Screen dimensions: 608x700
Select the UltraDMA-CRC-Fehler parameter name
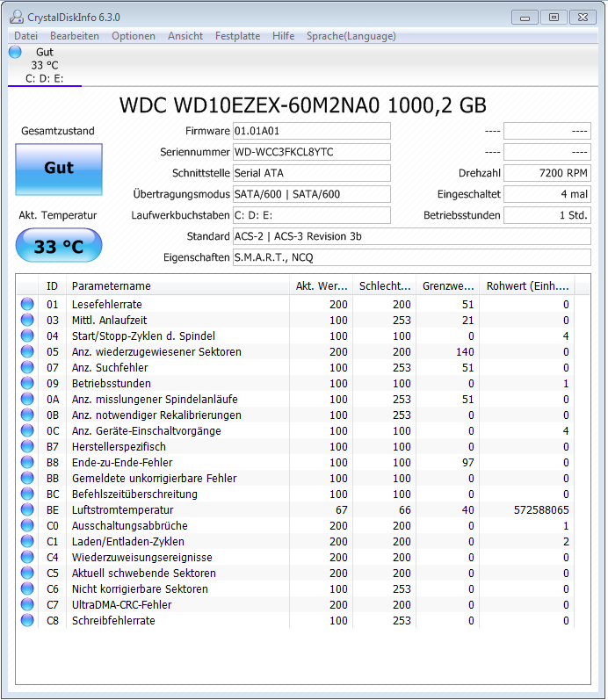[x=121, y=605]
